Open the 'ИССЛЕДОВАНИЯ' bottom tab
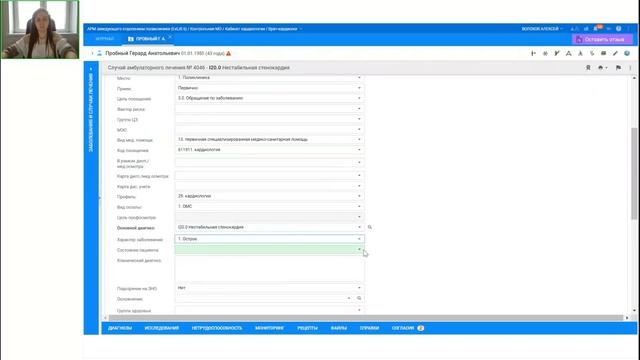The height and width of the screenshot is (360, 640). coord(162,328)
